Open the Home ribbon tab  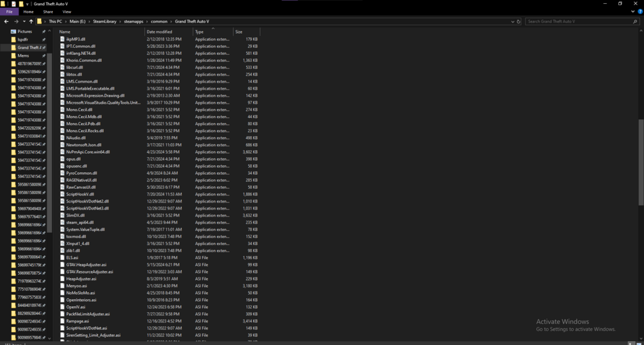28,12
